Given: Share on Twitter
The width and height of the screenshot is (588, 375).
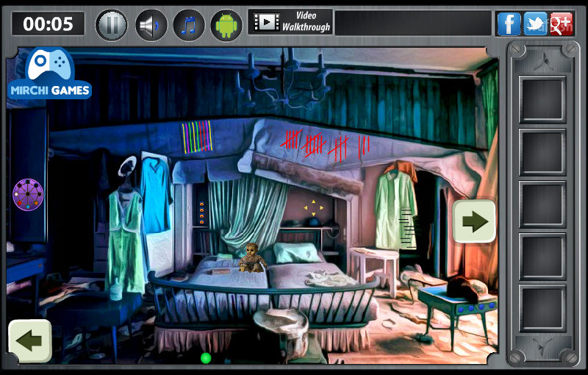Looking at the screenshot, I should (x=535, y=24).
